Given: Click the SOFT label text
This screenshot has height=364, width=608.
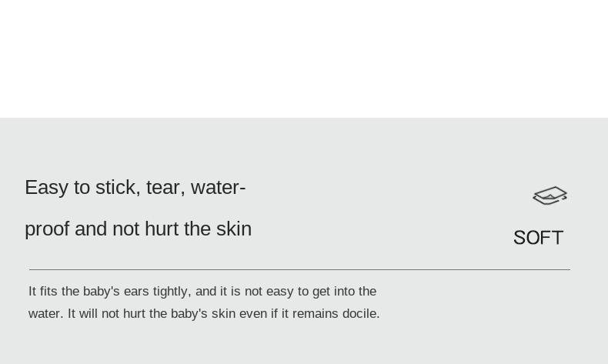Looking at the screenshot, I should 538,238.
